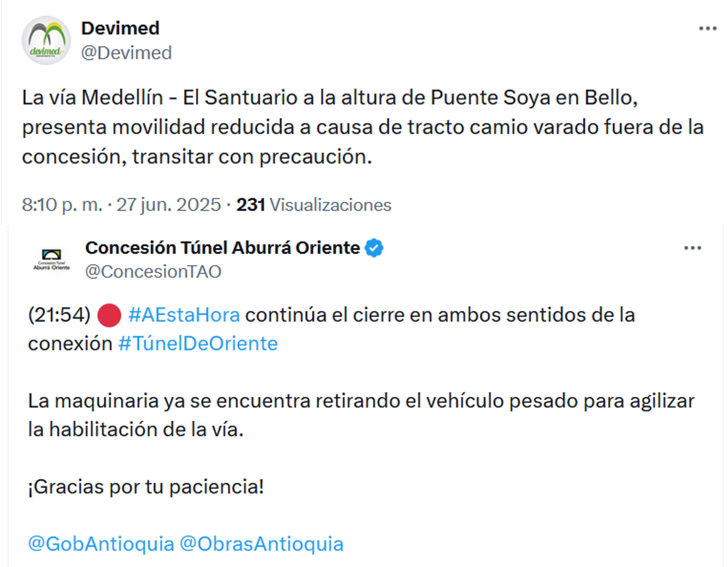
Task: Click the @ObrasAntioquia mention
Action: pyautogui.click(x=261, y=544)
